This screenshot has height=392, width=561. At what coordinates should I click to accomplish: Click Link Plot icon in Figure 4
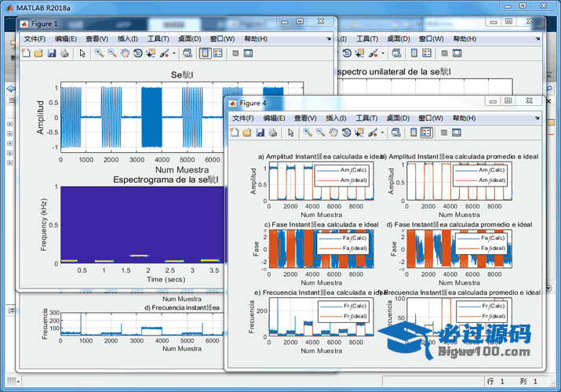pyautogui.click(x=395, y=133)
